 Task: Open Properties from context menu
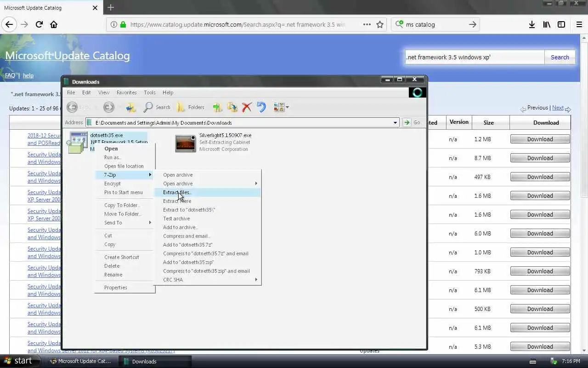pos(124,287)
